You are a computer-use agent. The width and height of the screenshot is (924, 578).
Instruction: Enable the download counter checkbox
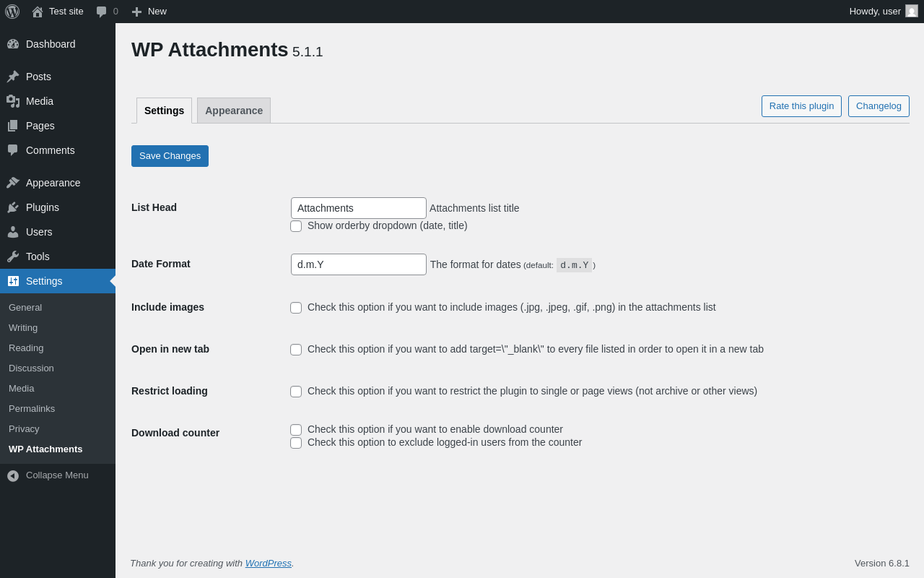point(296,430)
